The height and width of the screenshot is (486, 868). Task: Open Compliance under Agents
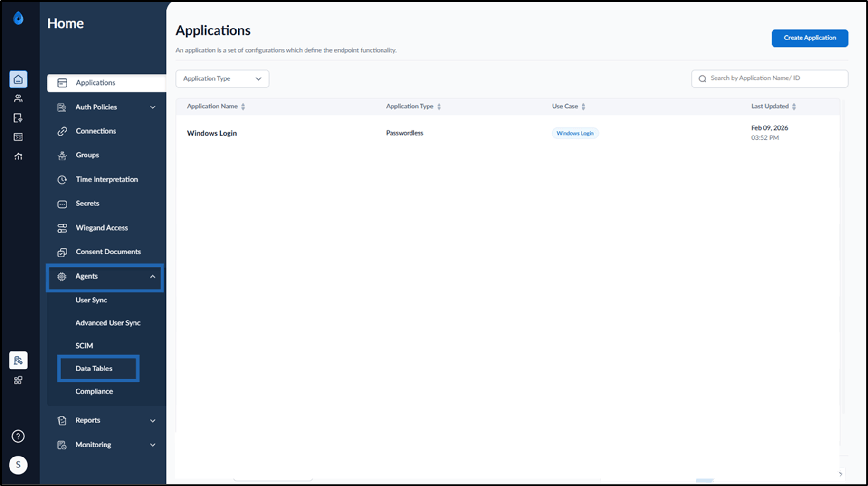pos(94,391)
